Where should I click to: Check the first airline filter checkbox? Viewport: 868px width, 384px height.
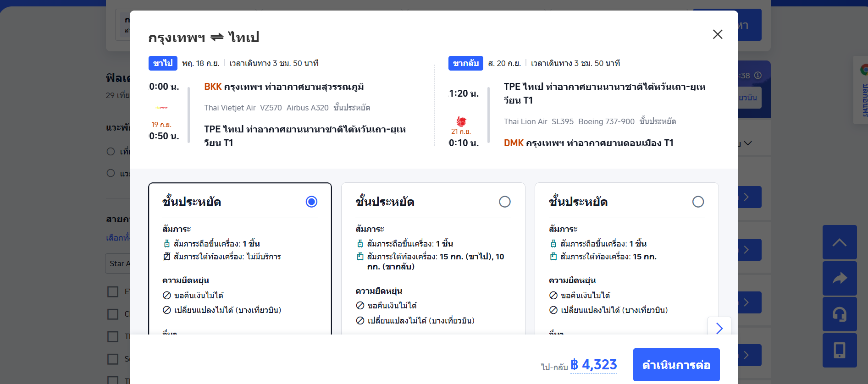pos(113,291)
